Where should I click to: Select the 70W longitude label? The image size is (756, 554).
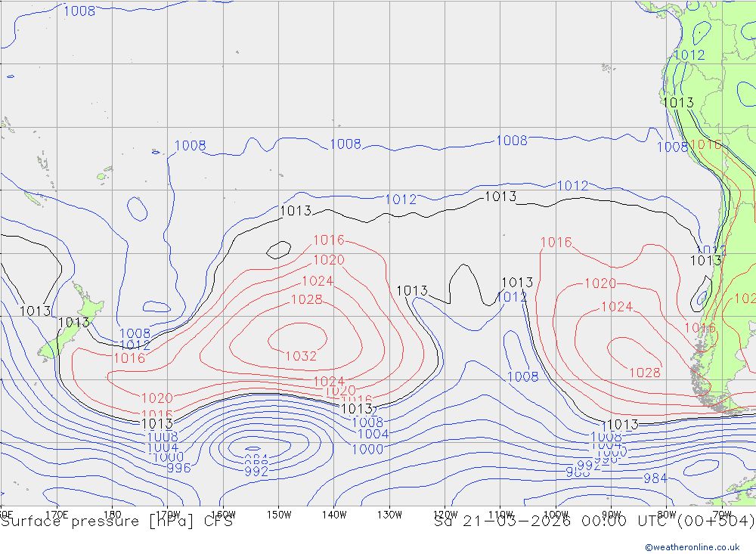click(x=722, y=515)
